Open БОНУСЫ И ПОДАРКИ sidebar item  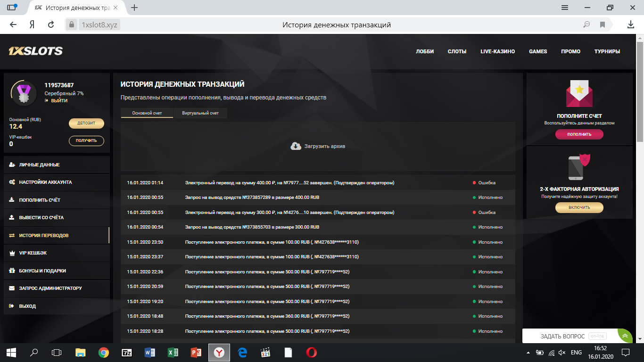(x=57, y=271)
